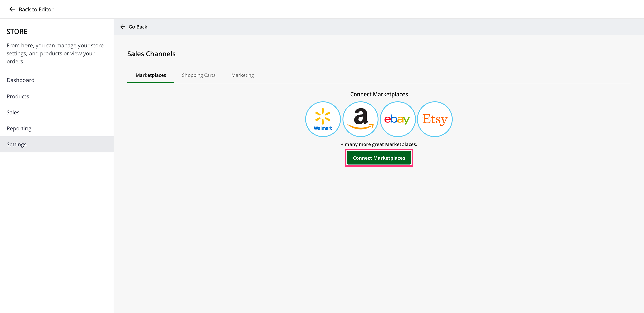Image resolution: width=644 pixels, height=313 pixels.
Task: Click the Go Back arrow icon
Action: [x=123, y=27]
